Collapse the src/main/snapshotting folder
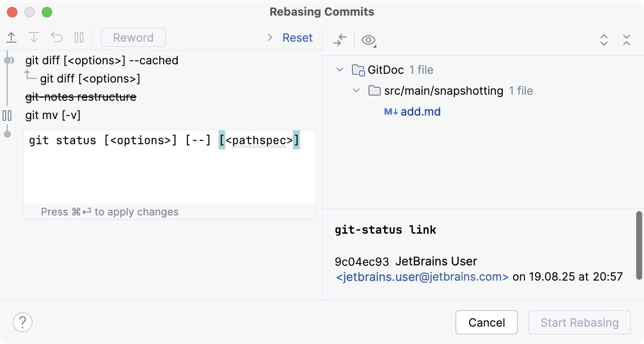Viewport: 644px width, 344px height. point(356,91)
